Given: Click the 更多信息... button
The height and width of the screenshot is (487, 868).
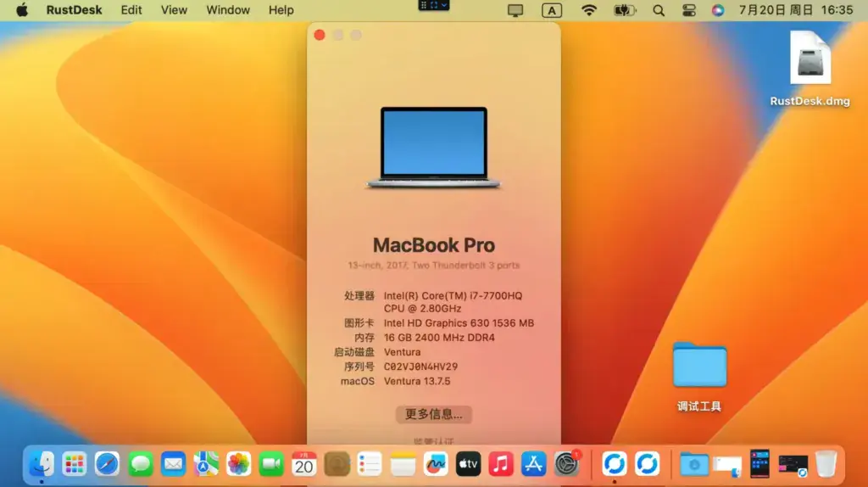Looking at the screenshot, I should pyautogui.click(x=434, y=414).
